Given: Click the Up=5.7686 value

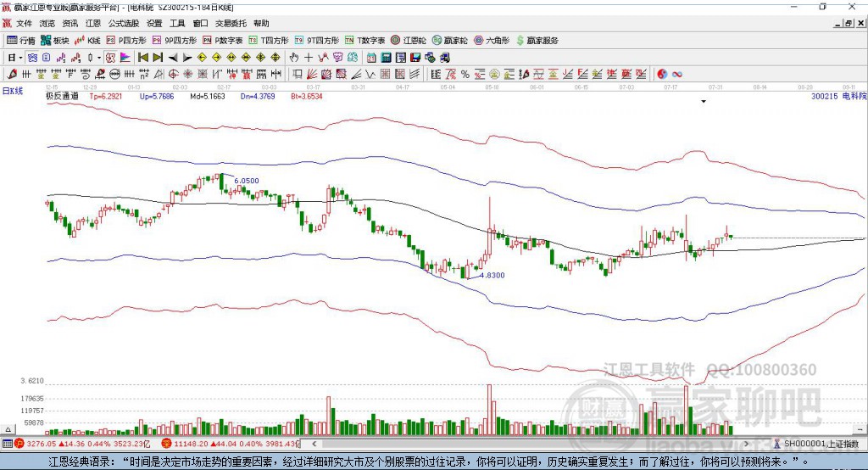Looking at the screenshot, I should pos(157,96).
